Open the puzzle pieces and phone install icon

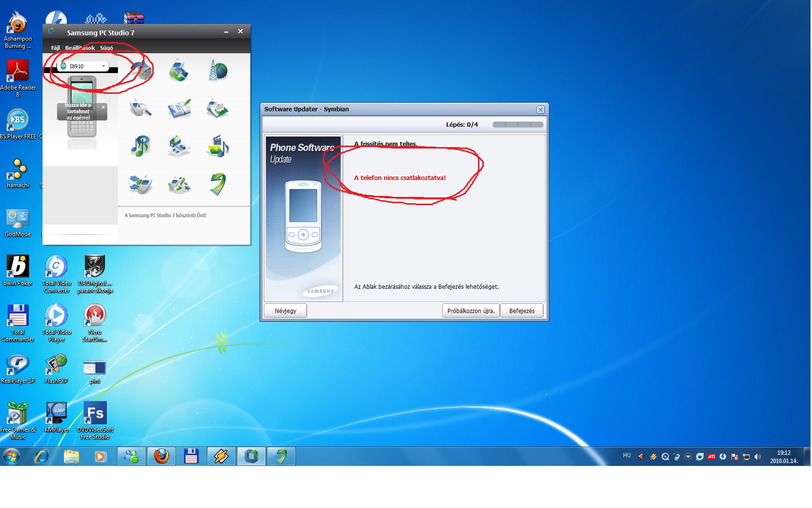coord(141,184)
